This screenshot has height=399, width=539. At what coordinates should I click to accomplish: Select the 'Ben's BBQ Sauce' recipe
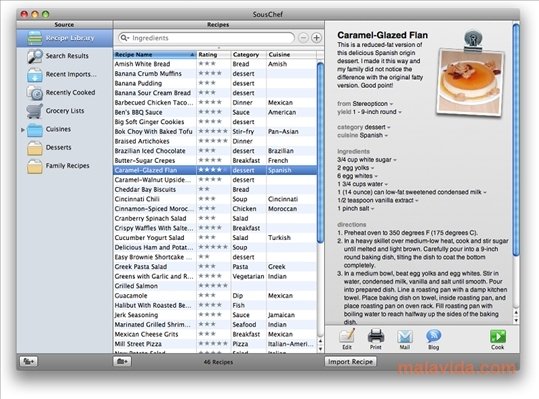[x=138, y=112]
